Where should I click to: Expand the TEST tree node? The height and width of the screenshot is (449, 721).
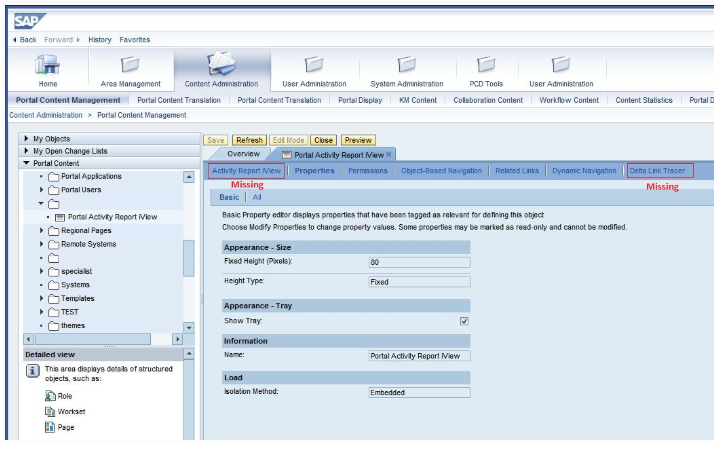41,312
